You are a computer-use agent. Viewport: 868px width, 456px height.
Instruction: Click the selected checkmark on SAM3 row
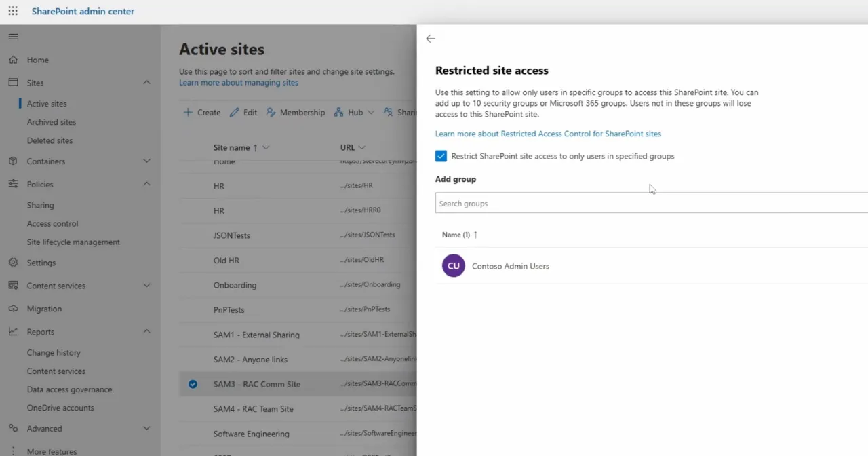click(x=193, y=383)
